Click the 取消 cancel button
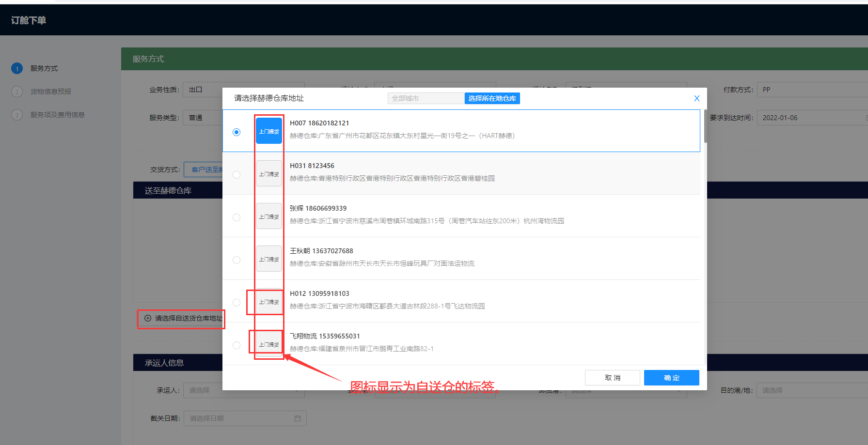Image resolution: width=868 pixels, height=445 pixels. [x=612, y=378]
